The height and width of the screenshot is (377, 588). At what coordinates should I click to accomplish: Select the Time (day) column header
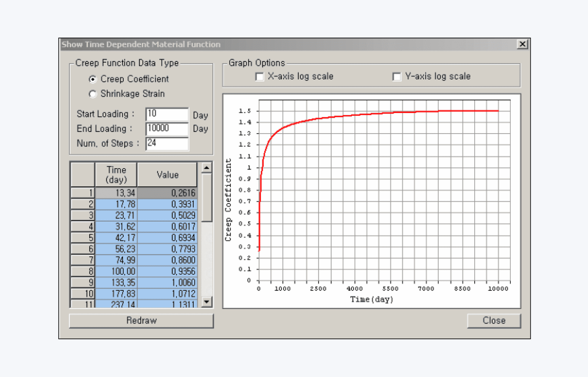coord(116,175)
